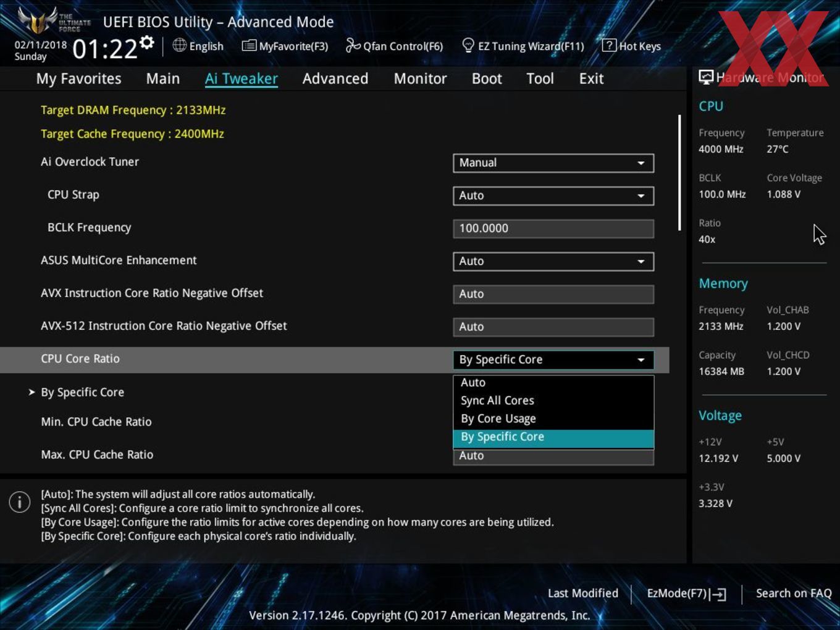Click the 1.088 V core voltage value
The height and width of the screenshot is (630, 840).
coord(784,194)
